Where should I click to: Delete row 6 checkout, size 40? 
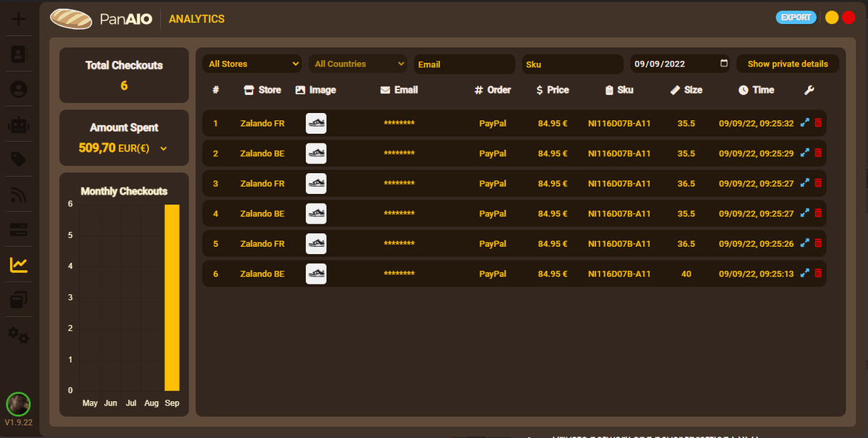point(818,274)
